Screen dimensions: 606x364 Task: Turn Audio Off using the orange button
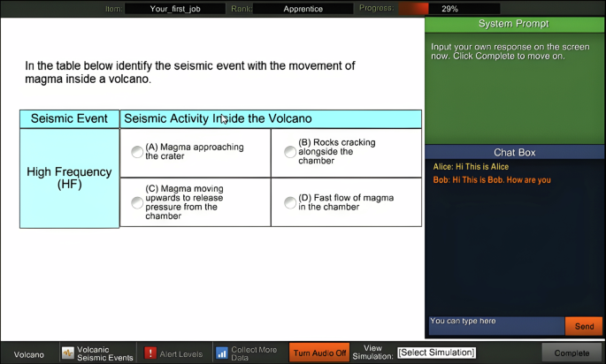[x=319, y=353]
